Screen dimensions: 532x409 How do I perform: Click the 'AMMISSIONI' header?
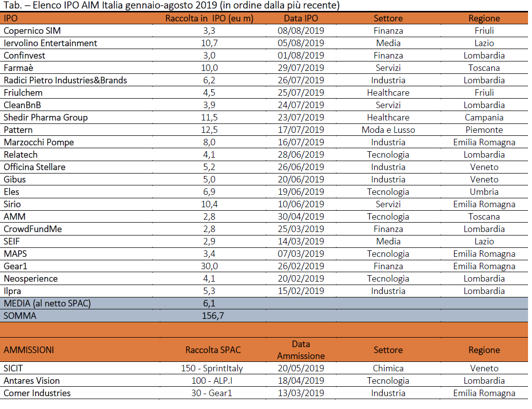[29, 350]
